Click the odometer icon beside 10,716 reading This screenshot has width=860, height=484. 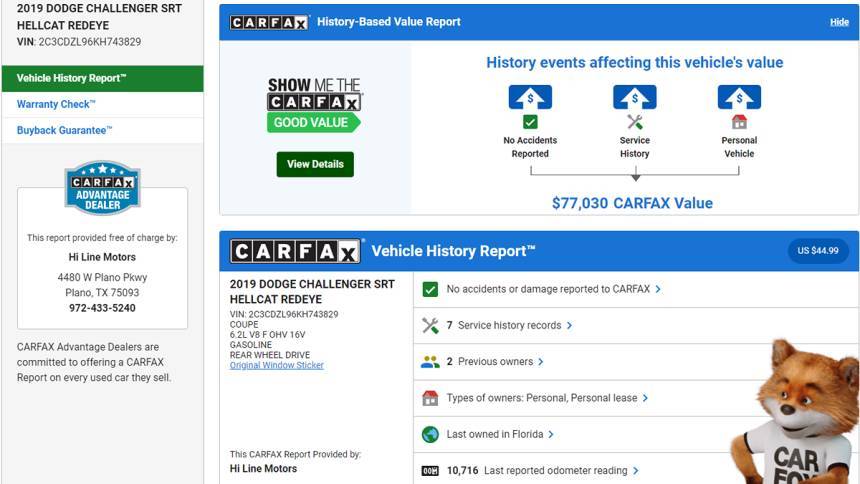tap(431, 470)
